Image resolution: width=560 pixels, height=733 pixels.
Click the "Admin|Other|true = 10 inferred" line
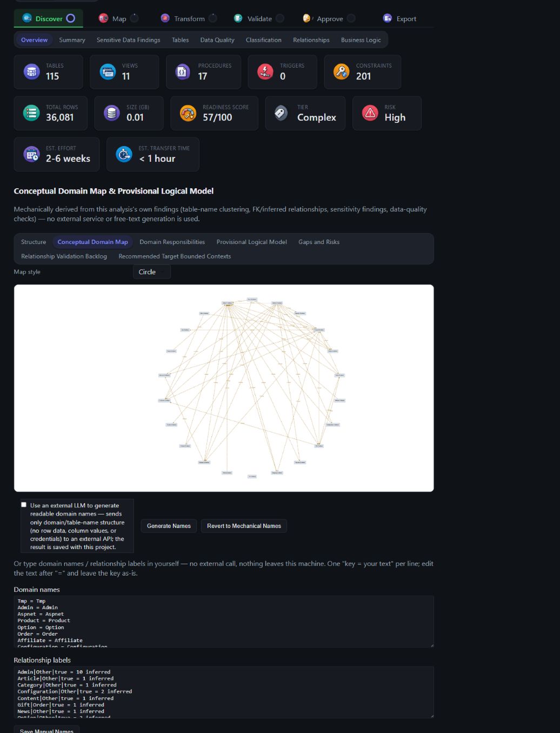[64, 672]
